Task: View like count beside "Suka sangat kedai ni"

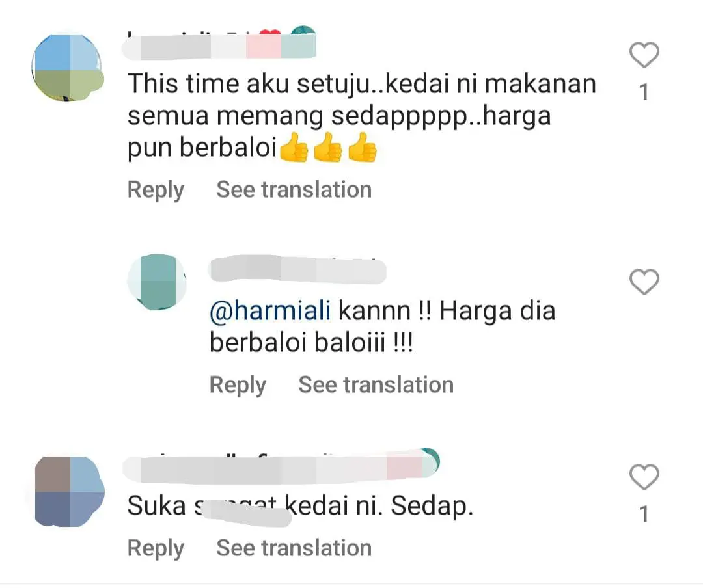Action: [644, 515]
